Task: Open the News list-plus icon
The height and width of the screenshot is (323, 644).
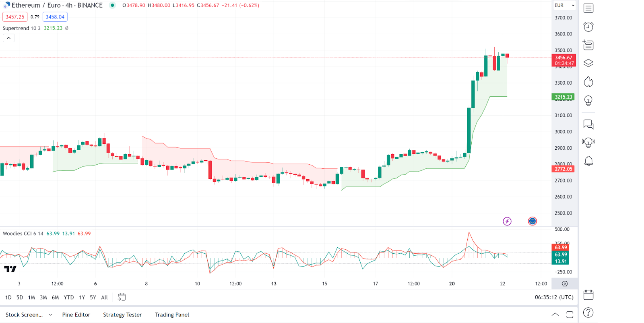Action: (x=588, y=45)
